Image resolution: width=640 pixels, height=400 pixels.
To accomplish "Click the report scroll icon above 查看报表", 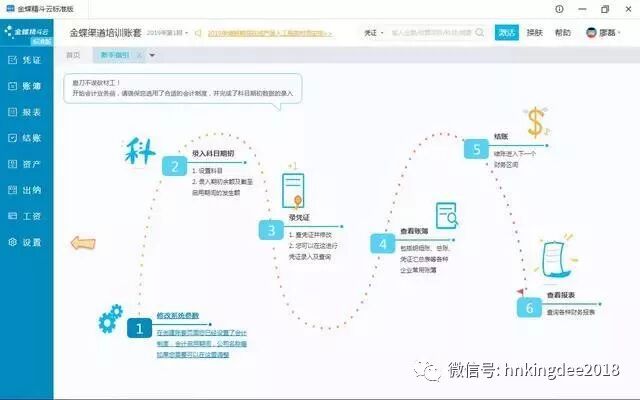I will pos(556,259).
